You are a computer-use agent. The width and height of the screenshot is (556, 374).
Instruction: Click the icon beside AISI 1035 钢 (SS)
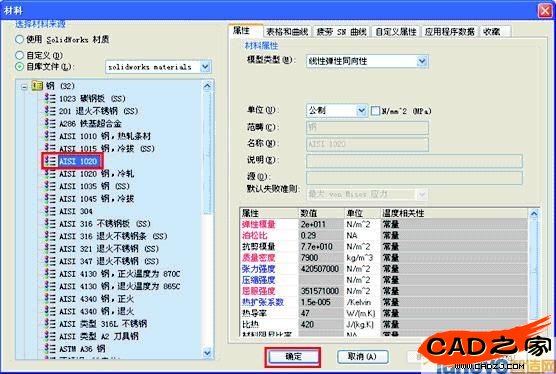pos(50,186)
